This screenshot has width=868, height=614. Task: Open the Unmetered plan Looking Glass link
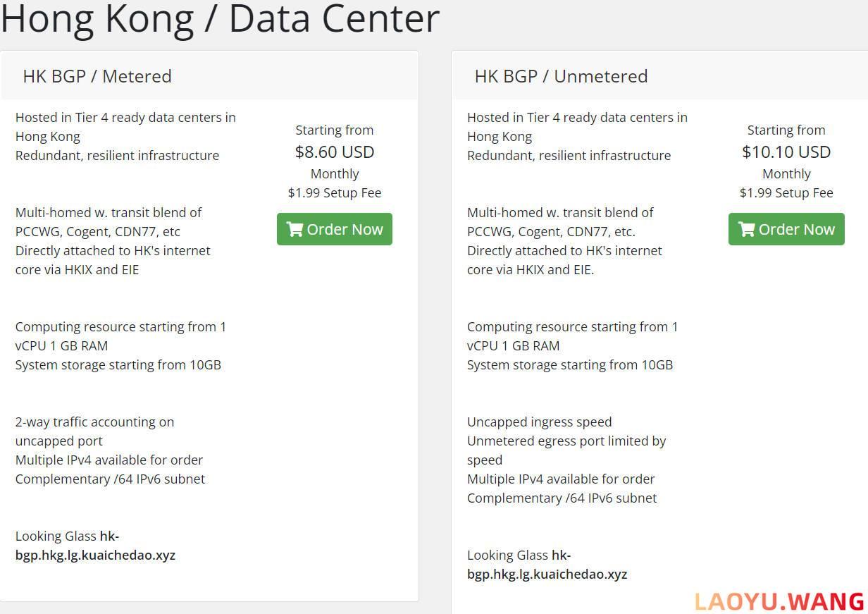[547, 565]
